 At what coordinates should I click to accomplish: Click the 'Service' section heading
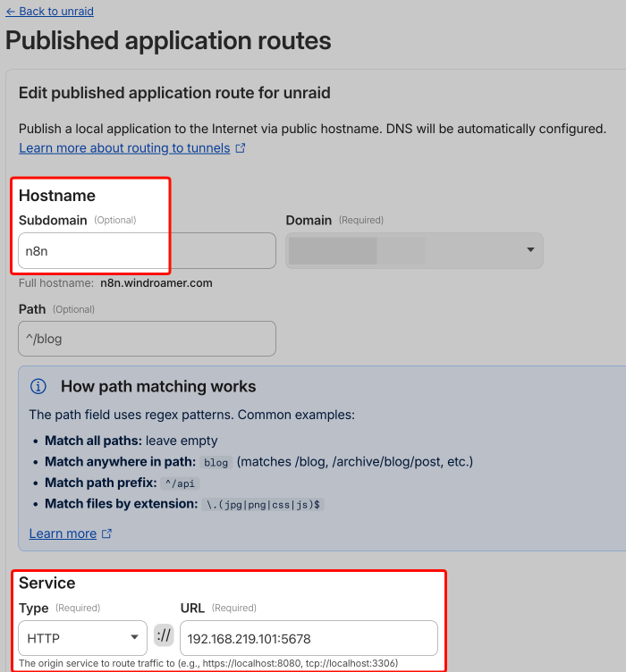coord(47,583)
